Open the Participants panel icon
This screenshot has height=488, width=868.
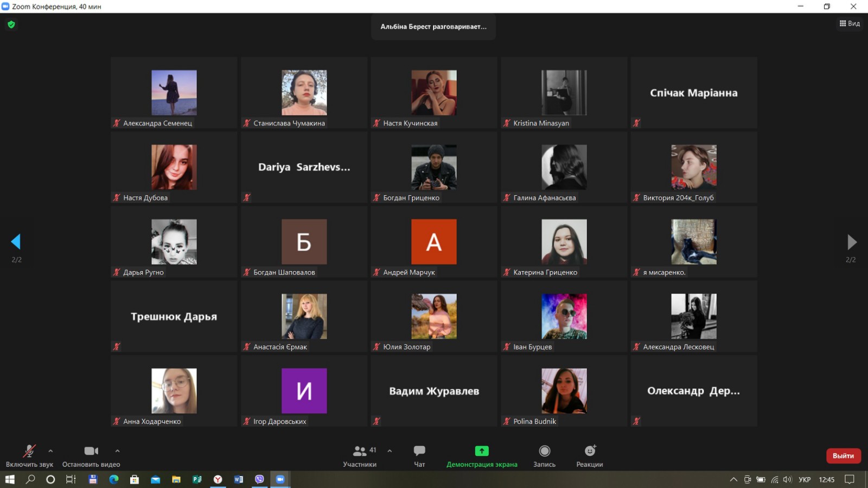tap(359, 451)
